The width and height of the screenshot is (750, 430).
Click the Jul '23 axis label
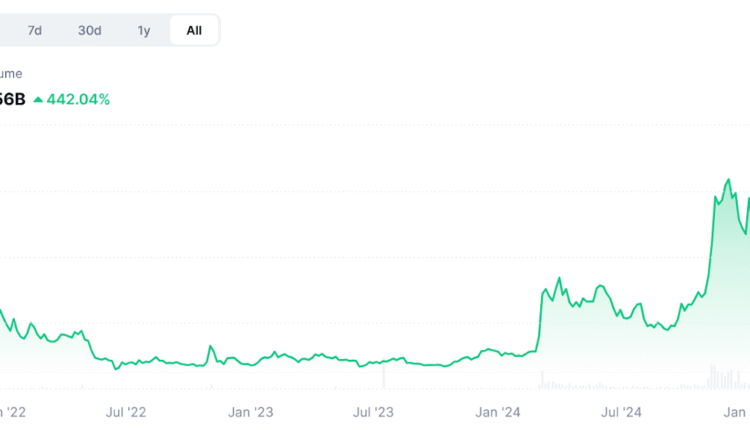[374, 411]
